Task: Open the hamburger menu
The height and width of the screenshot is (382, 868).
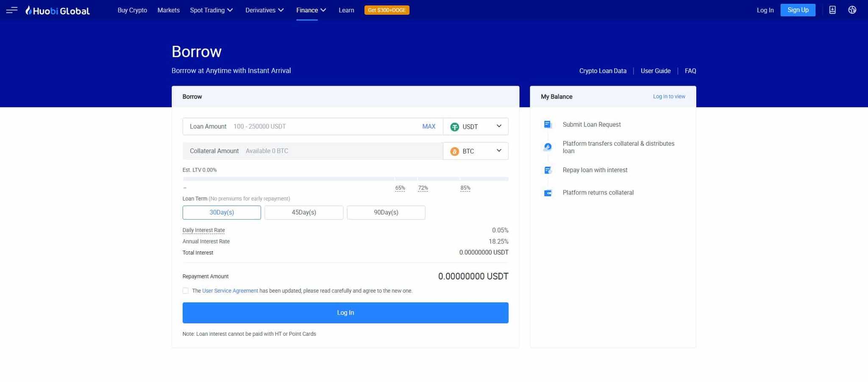Action: (11, 10)
